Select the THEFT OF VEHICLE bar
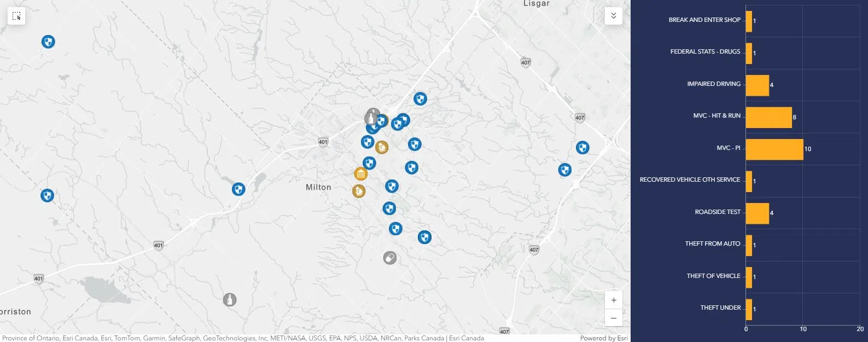 pos(749,277)
